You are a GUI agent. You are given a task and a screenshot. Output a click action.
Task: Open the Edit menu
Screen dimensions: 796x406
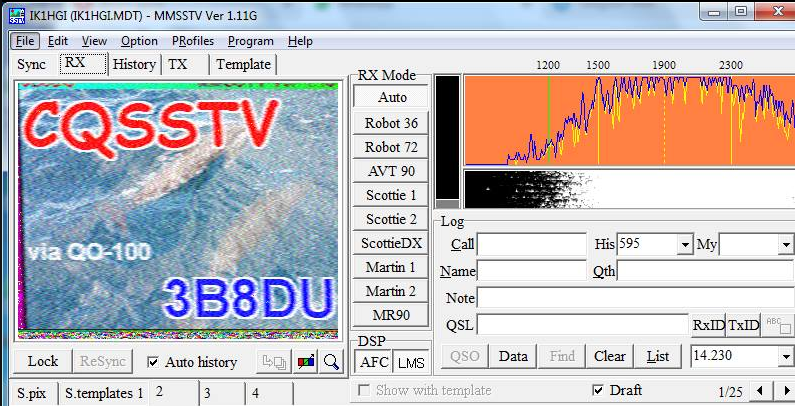tap(58, 41)
